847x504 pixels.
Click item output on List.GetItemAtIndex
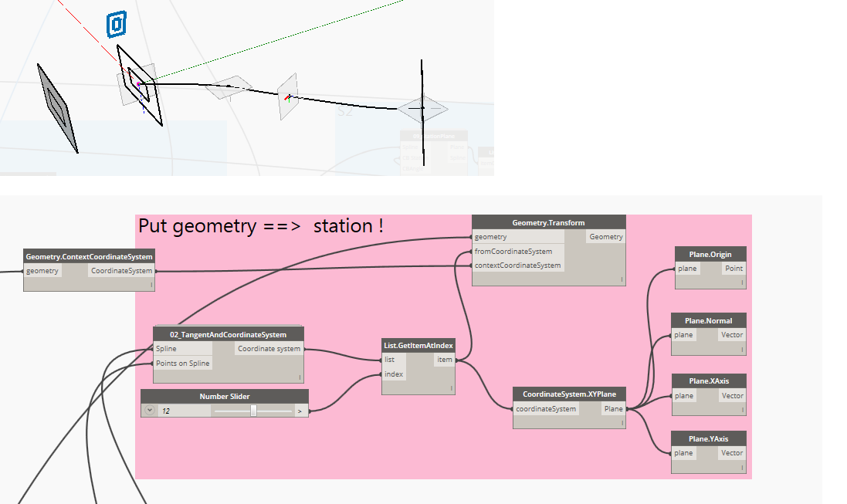click(x=445, y=360)
